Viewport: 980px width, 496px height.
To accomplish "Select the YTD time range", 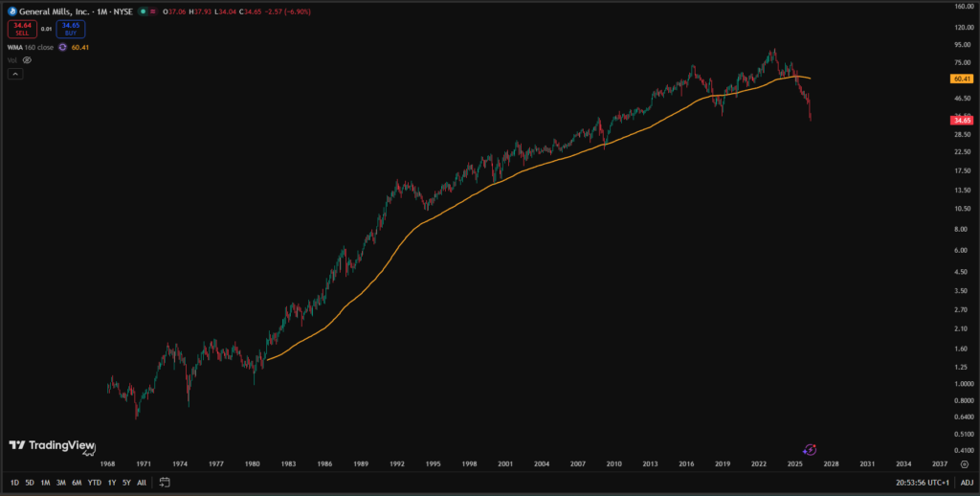I will pyautogui.click(x=95, y=483).
